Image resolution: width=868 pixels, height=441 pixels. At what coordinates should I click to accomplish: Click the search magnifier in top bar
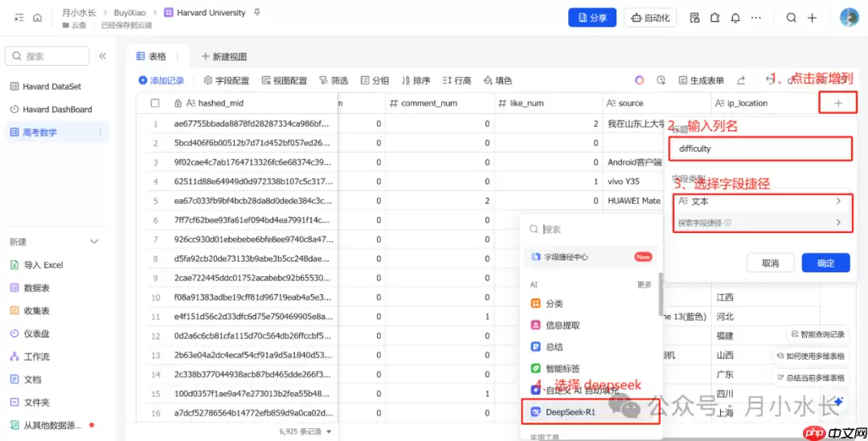[792, 18]
